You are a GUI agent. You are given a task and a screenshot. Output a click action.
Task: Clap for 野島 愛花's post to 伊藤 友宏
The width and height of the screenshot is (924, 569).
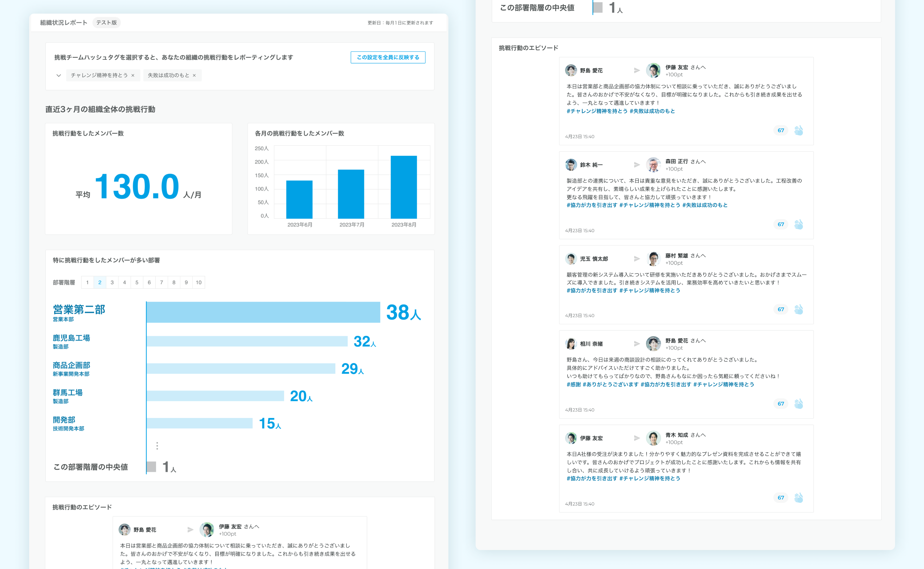pos(799,130)
